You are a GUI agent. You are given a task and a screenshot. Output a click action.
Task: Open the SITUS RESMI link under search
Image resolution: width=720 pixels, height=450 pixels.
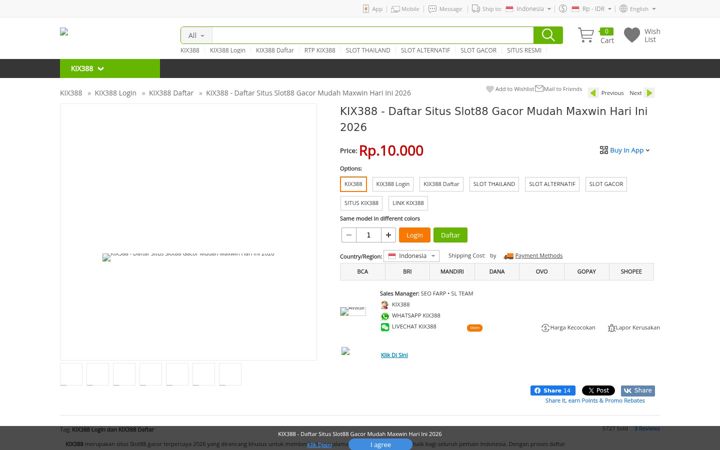(x=524, y=51)
